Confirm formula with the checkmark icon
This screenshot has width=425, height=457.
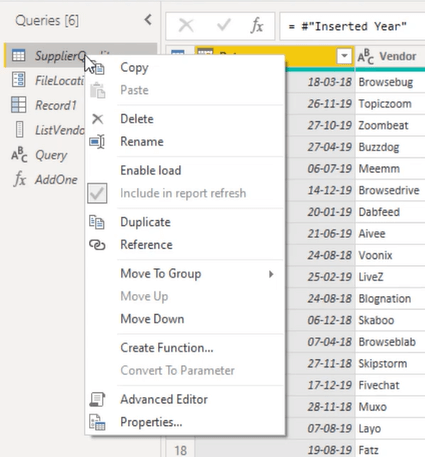[223, 25]
